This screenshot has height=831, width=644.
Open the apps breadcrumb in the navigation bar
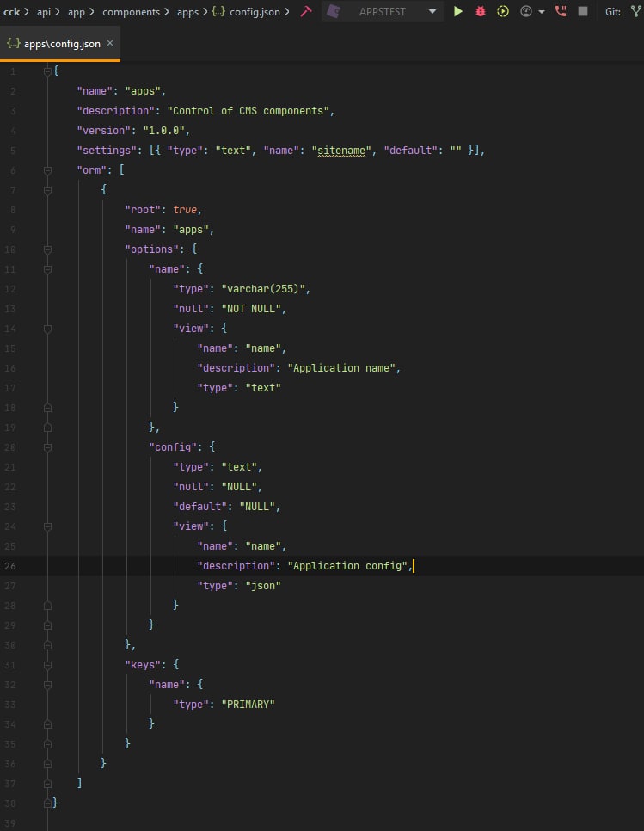click(188, 12)
